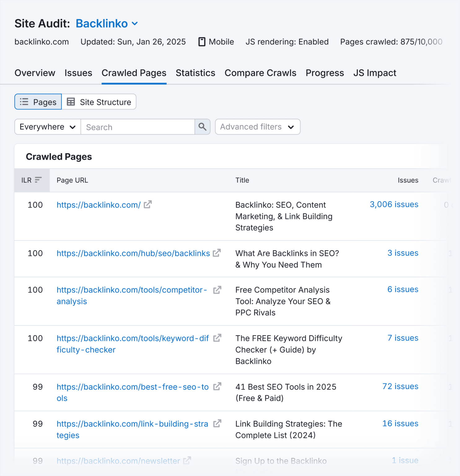
Task: Click the ILR sort icon in the table header
Action: pos(38,179)
